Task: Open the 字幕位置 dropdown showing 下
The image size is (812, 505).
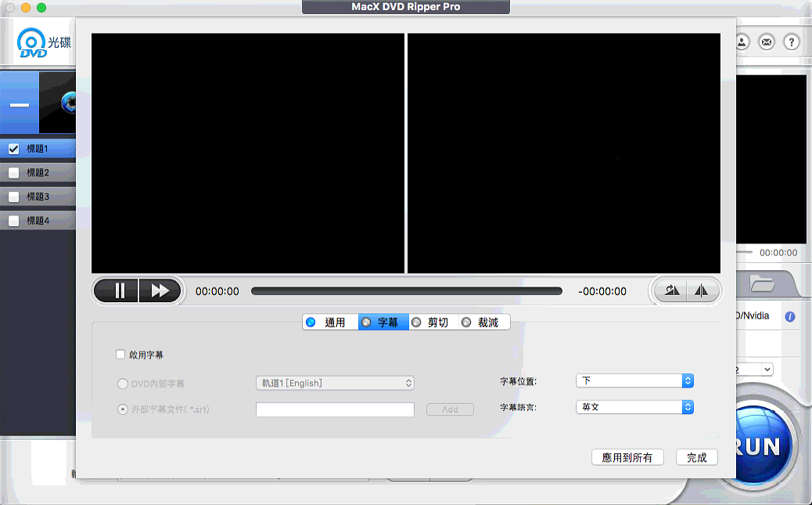Action: pos(634,381)
